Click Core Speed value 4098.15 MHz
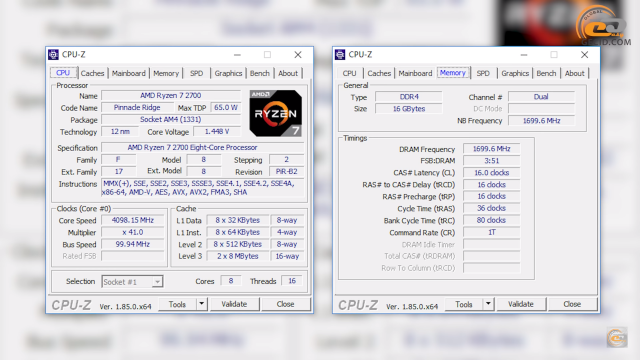This screenshot has width=640, height=360. click(x=133, y=220)
